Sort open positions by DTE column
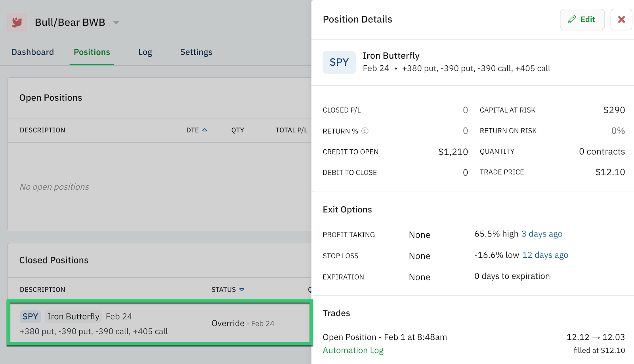The image size is (634, 364). (197, 130)
